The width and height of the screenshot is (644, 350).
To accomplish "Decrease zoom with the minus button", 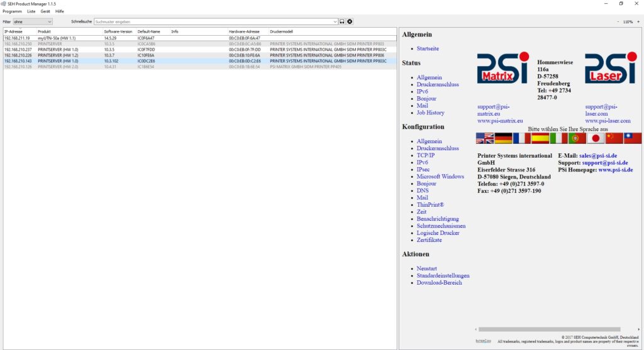I will point(618,21).
